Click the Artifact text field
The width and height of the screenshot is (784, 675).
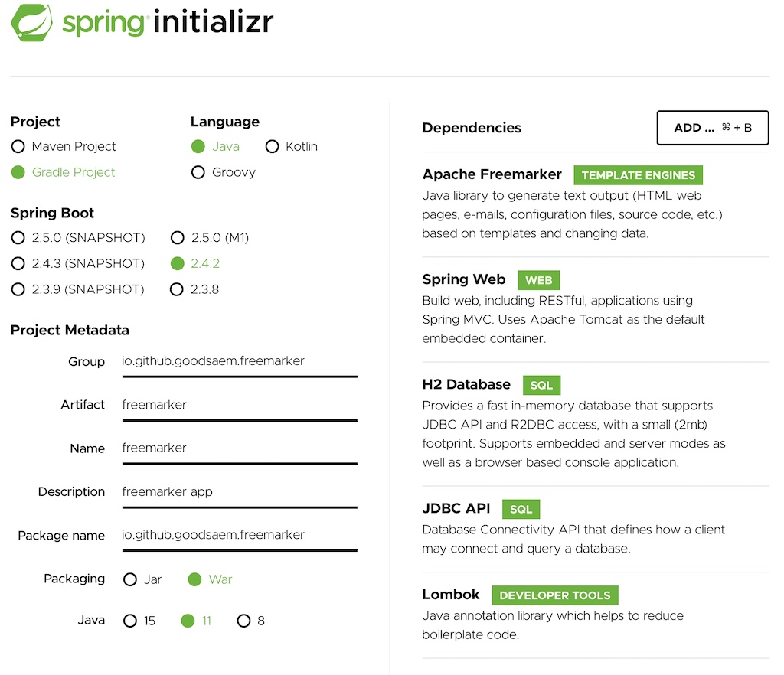(x=240, y=405)
